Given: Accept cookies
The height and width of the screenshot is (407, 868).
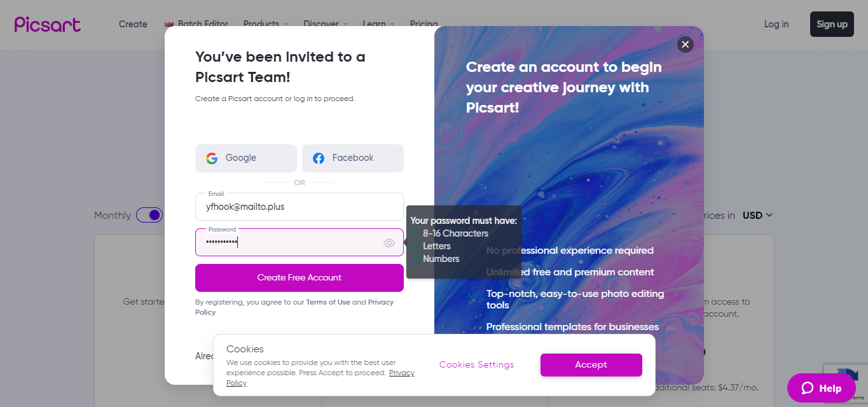Looking at the screenshot, I should point(591,365).
